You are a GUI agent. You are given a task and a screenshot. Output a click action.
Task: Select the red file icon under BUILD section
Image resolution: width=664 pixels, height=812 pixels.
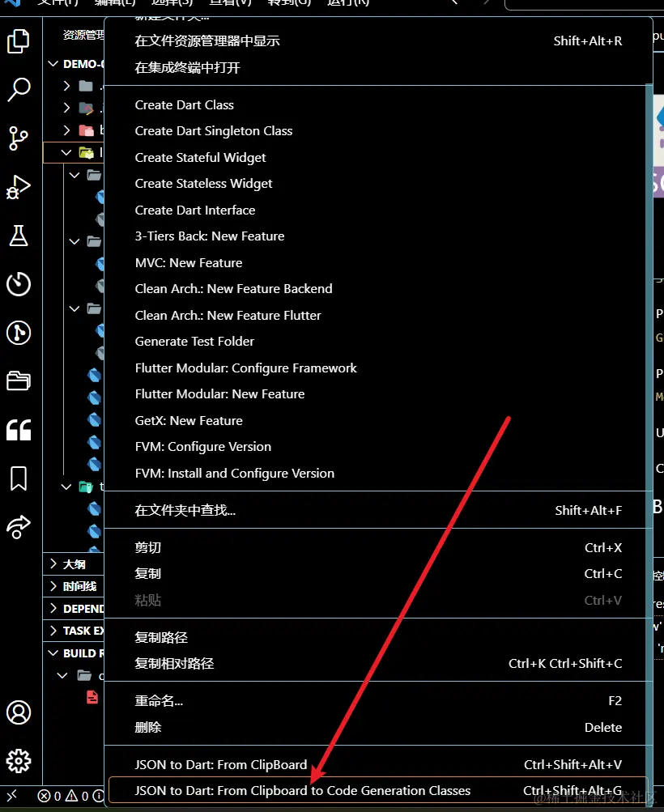tap(92, 697)
